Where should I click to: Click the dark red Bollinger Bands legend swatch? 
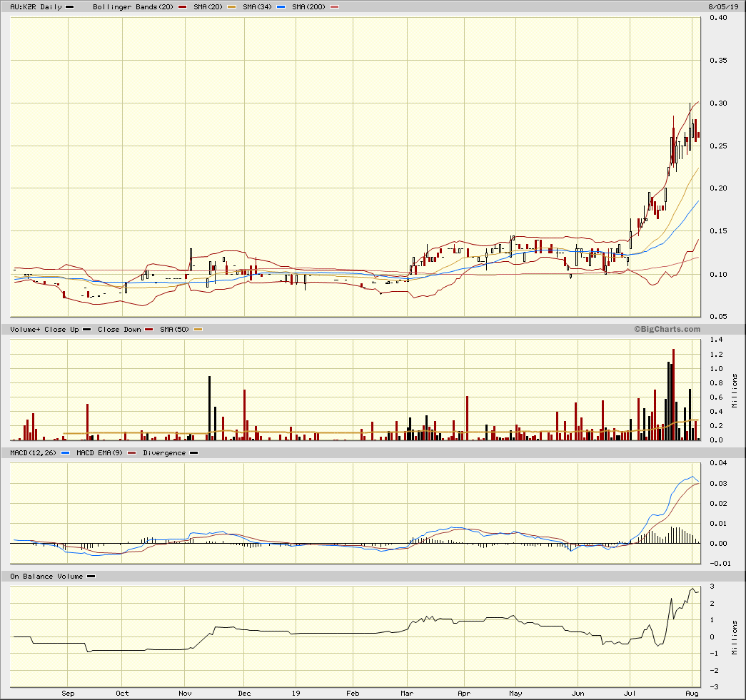[x=182, y=7]
